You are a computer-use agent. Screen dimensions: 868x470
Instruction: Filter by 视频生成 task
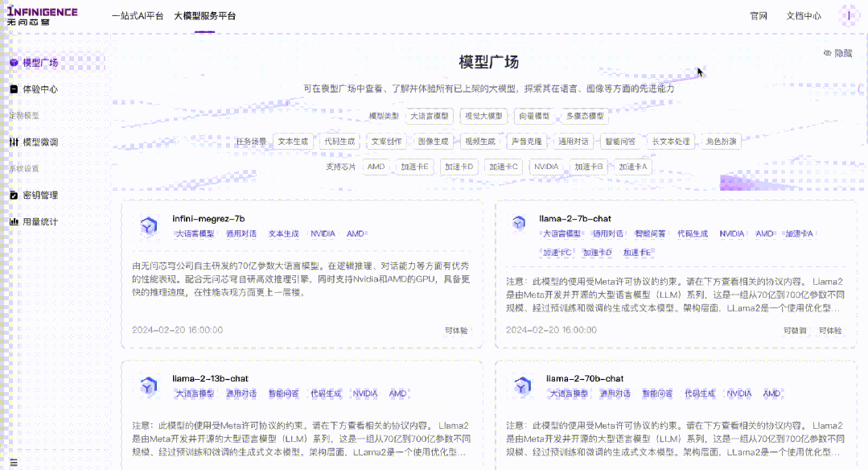[480, 142]
